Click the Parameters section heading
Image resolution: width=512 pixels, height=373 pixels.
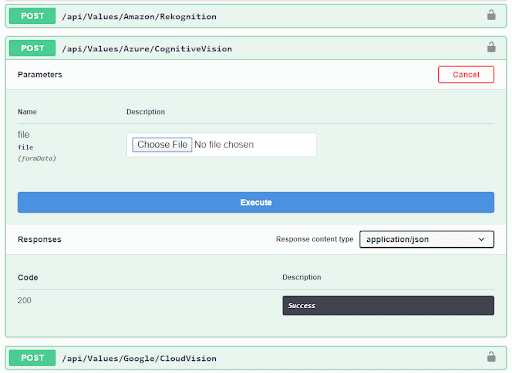point(40,74)
